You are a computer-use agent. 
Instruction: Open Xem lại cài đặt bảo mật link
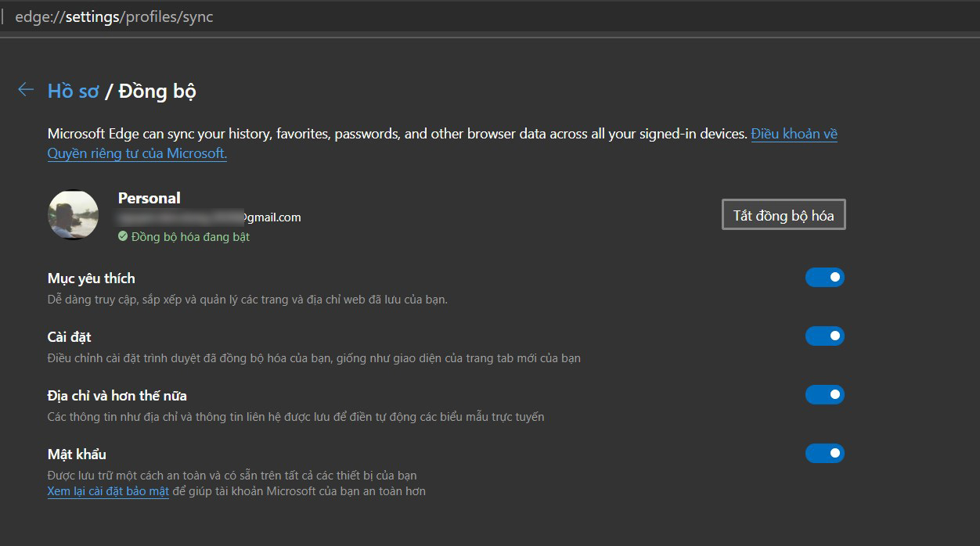[108, 491]
